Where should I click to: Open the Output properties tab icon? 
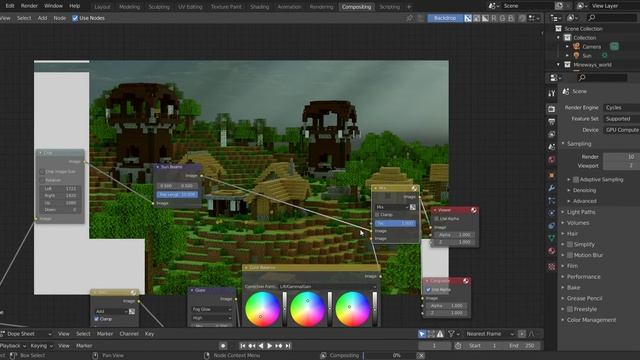[x=551, y=122]
